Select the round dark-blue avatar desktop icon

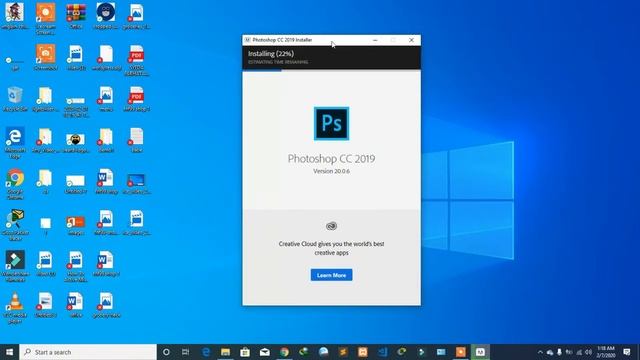(106, 16)
